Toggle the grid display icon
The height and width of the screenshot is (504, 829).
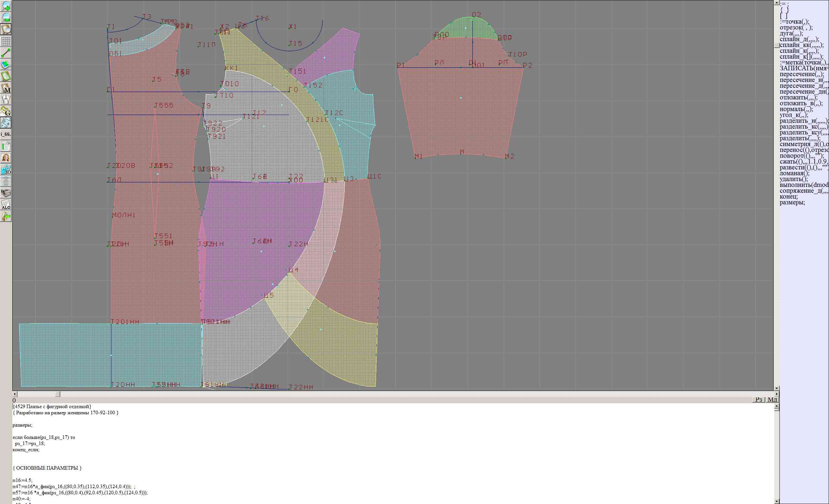tap(6, 41)
